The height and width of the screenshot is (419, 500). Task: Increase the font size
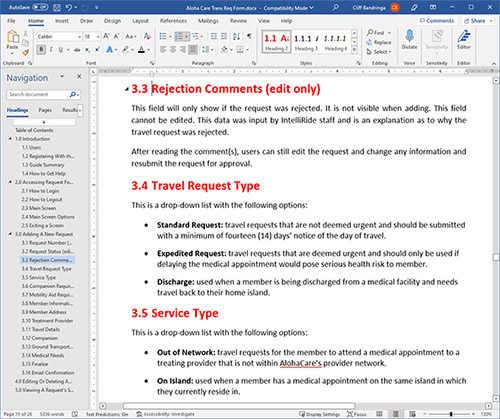pos(106,36)
